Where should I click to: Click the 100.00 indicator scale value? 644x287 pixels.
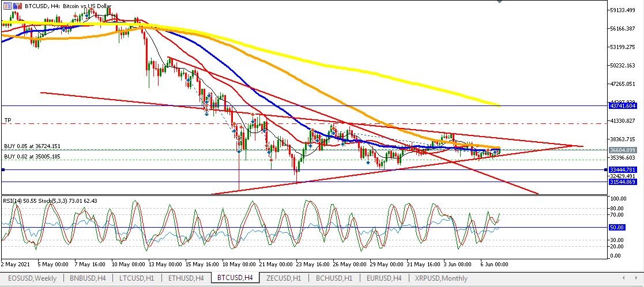point(619,199)
